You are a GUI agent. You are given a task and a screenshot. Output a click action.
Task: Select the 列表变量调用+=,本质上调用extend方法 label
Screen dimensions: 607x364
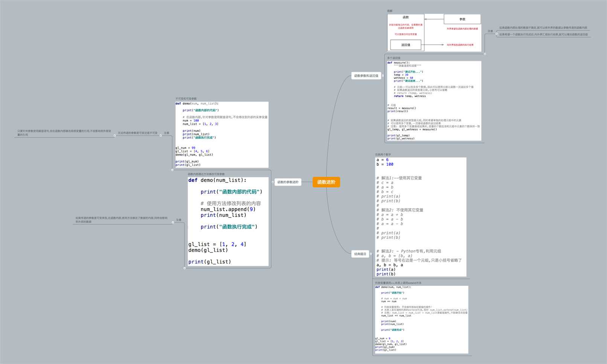[x=398, y=283]
